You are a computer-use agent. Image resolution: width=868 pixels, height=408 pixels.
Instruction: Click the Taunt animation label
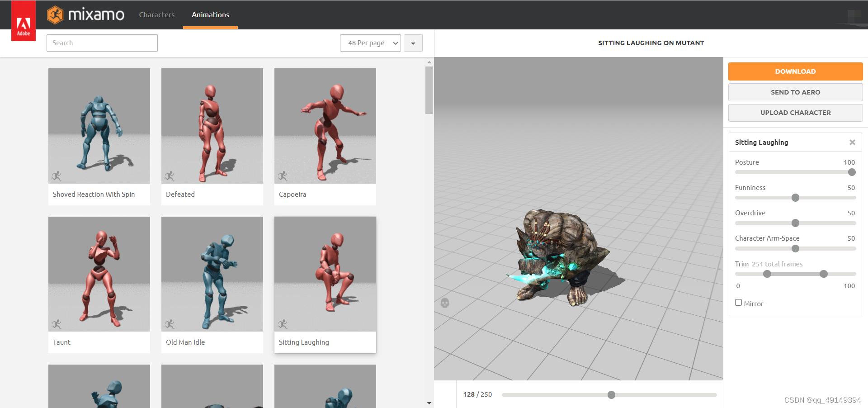click(61, 342)
